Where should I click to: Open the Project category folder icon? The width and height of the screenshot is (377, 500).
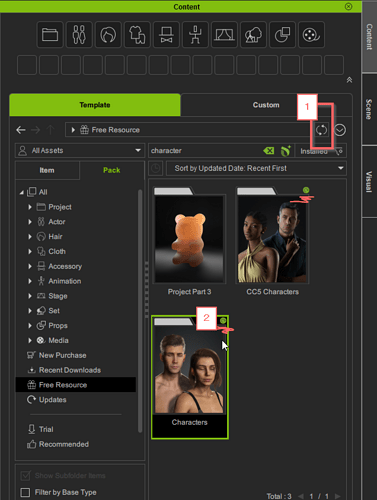(x=50, y=35)
